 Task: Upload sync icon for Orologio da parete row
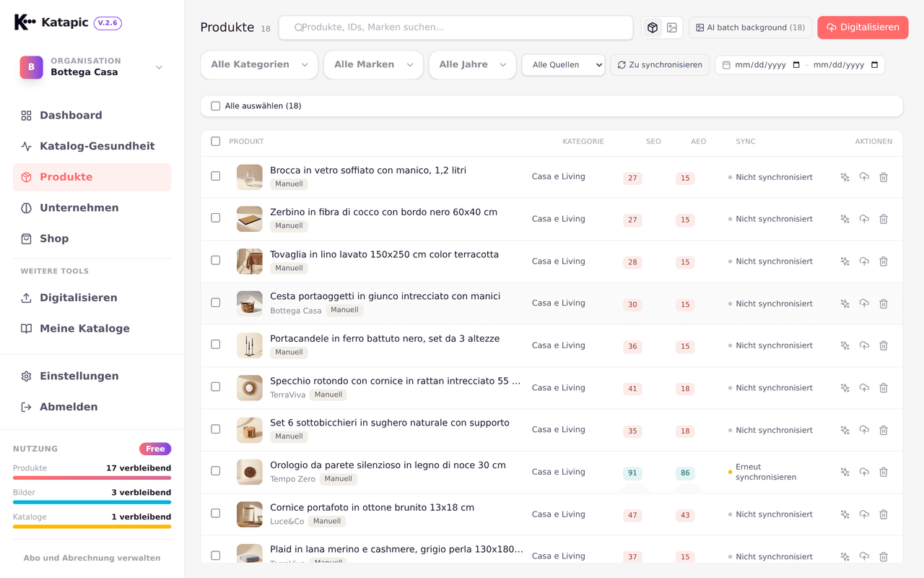point(864,472)
